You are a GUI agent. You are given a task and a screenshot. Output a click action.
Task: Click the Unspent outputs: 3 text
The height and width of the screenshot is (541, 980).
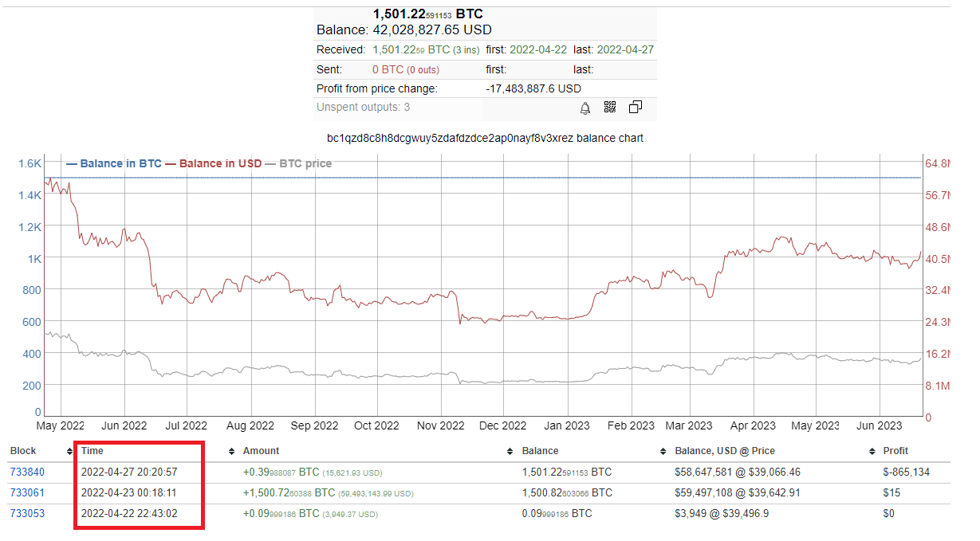[363, 108]
